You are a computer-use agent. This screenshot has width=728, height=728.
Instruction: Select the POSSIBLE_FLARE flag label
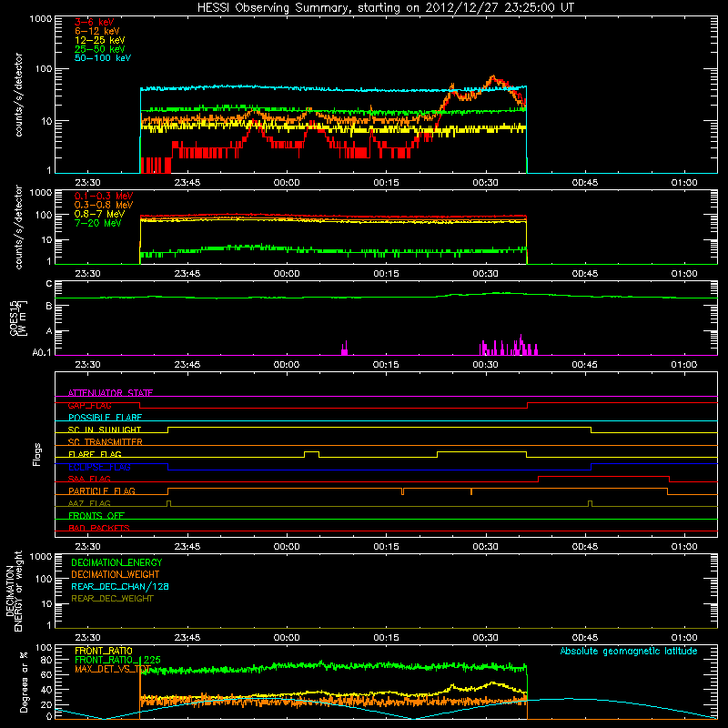[x=105, y=418]
